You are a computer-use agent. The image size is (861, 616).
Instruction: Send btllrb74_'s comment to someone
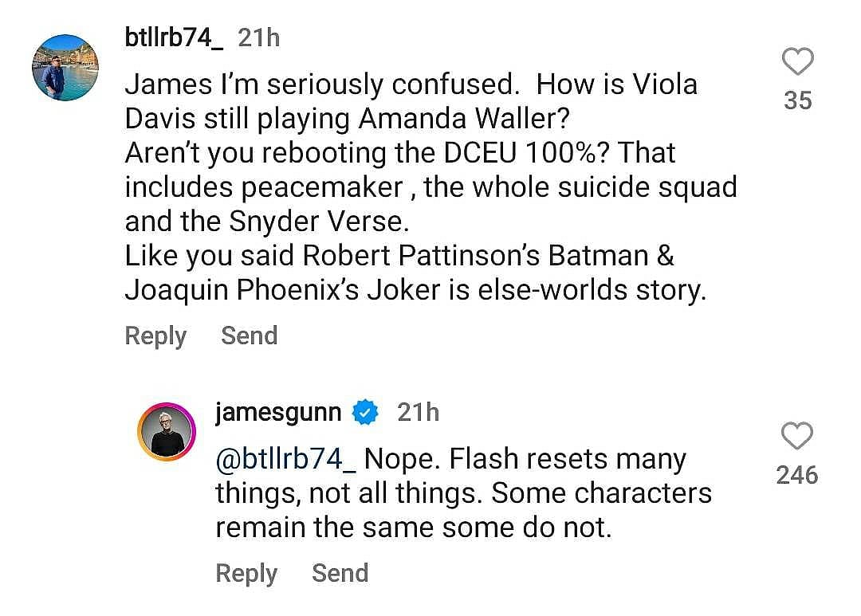(249, 336)
